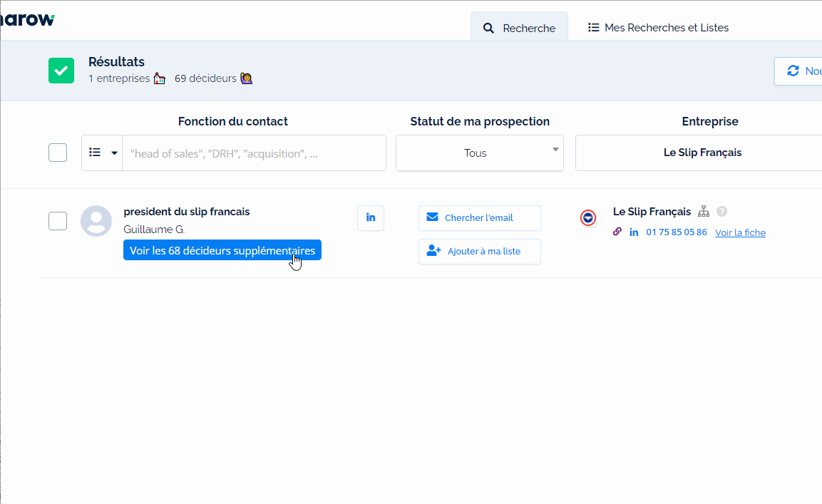Open the Statut de ma prospection dropdown
Image resolution: width=822 pixels, height=504 pixels.
480,153
